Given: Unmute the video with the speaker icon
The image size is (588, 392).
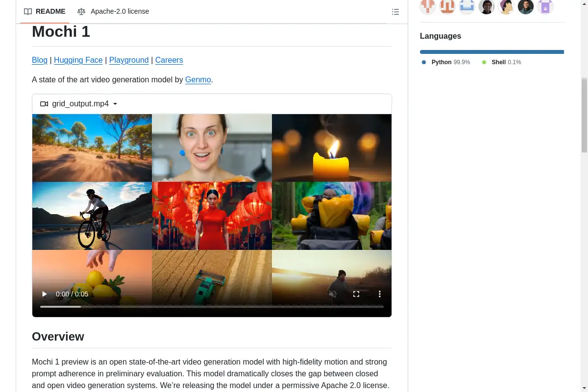Looking at the screenshot, I should [333, 294].
